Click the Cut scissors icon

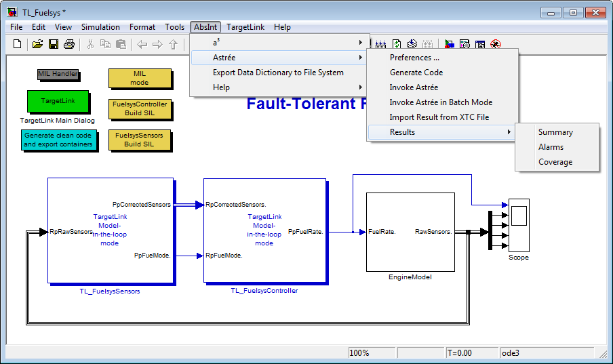(90, 44)
